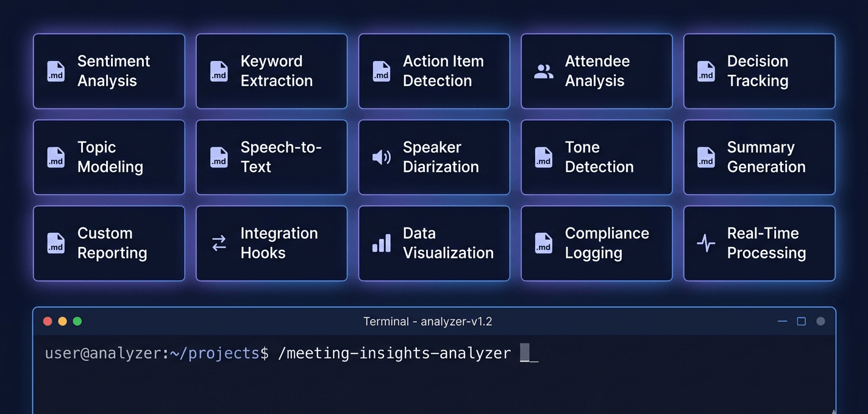Select the Integration Hooks arrows icon
This screenshot has width=868, height=414.
coord(219,243)
